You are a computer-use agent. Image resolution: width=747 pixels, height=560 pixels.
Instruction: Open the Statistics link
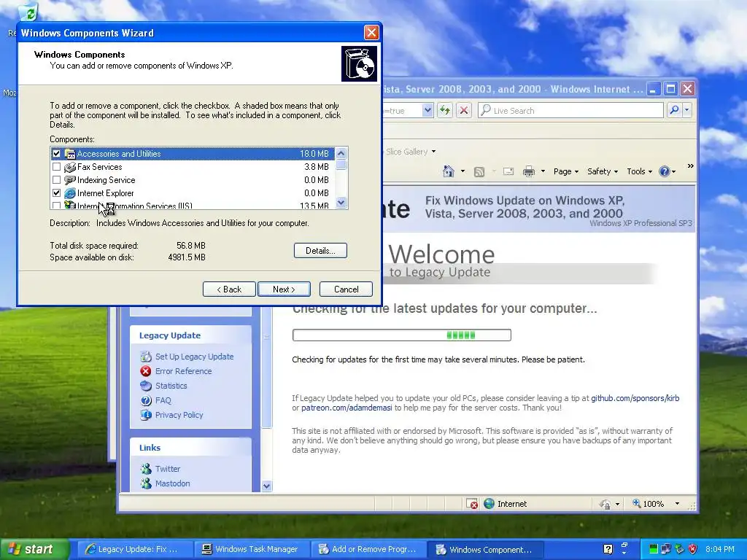pyautogui.click(x=171, y=386)
